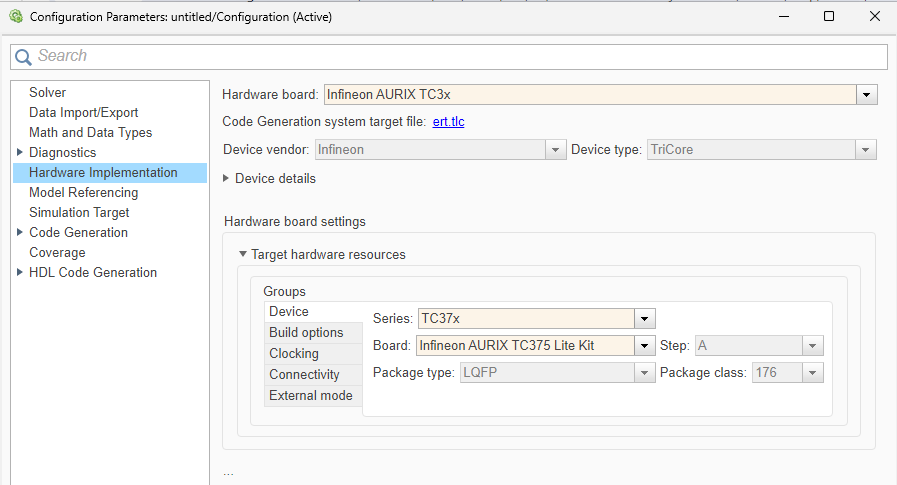897x485 pixels.
Task: Open the External mode group
Action: pyautogui.click(x=310, y=395)
